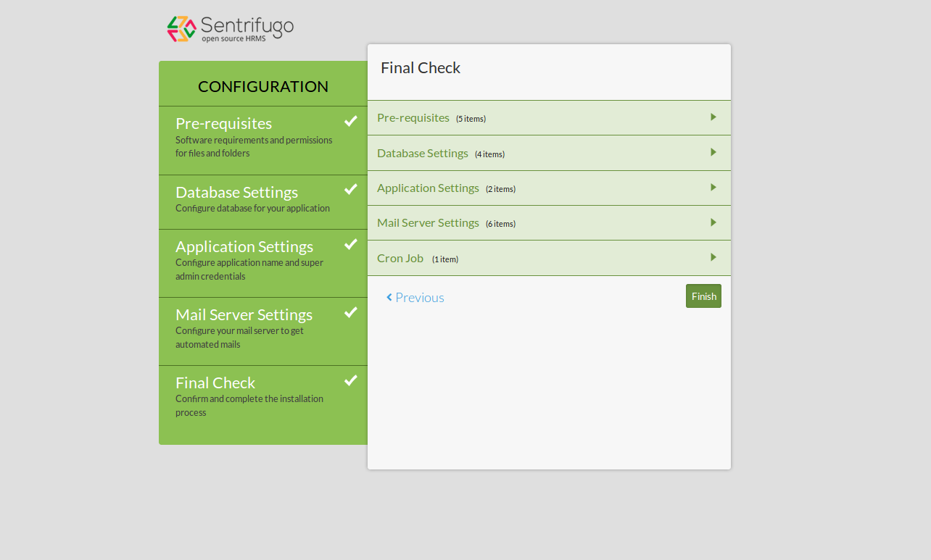Select the Mail Server Settings sidebar step
931x560 pixels.
pos(244,315)
